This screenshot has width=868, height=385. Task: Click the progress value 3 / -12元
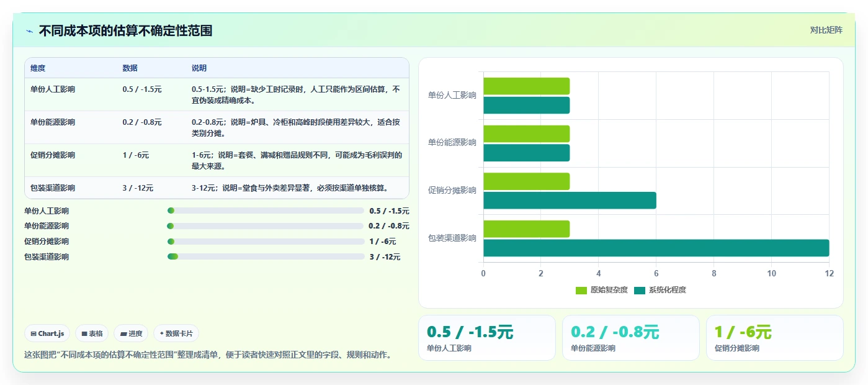point(385,257)
